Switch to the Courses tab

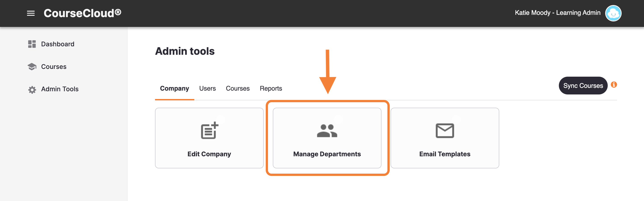(237, 89)
